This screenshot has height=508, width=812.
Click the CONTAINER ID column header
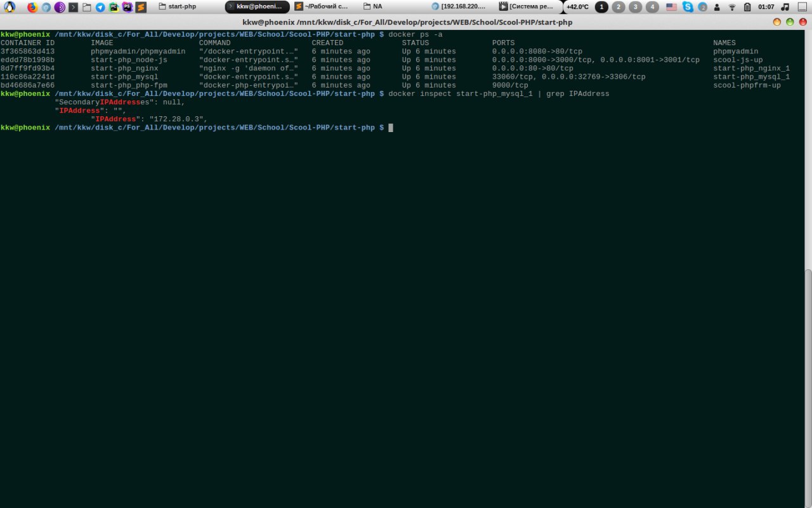coord(27,43)
